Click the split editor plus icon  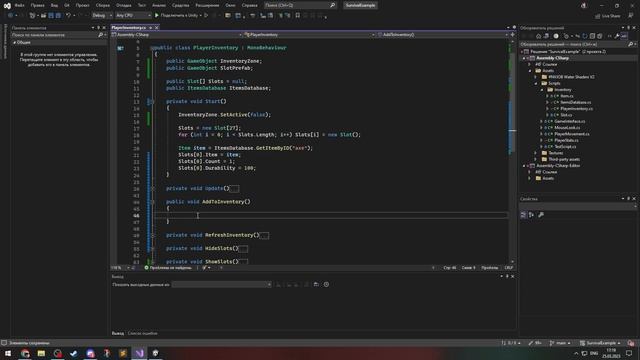point(513,35)
